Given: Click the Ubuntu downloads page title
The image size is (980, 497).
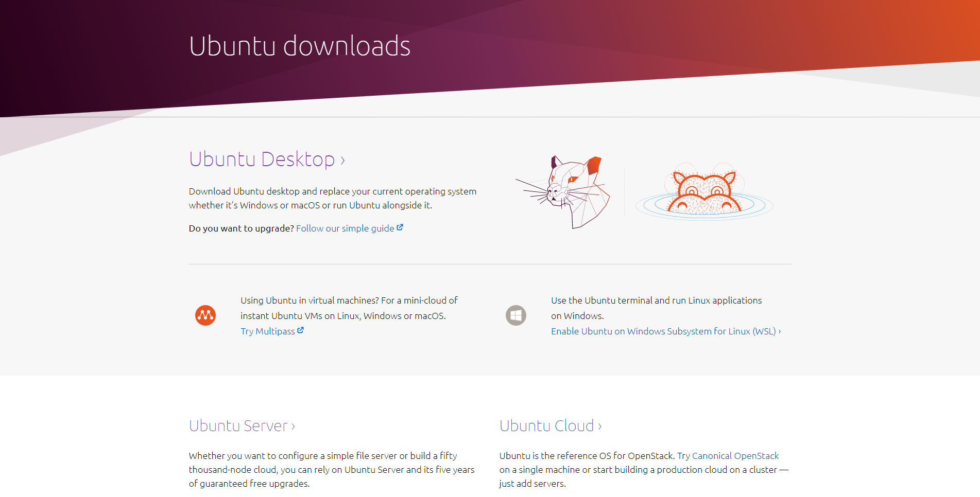Looking at the screenshot, I should click(300, 46).
